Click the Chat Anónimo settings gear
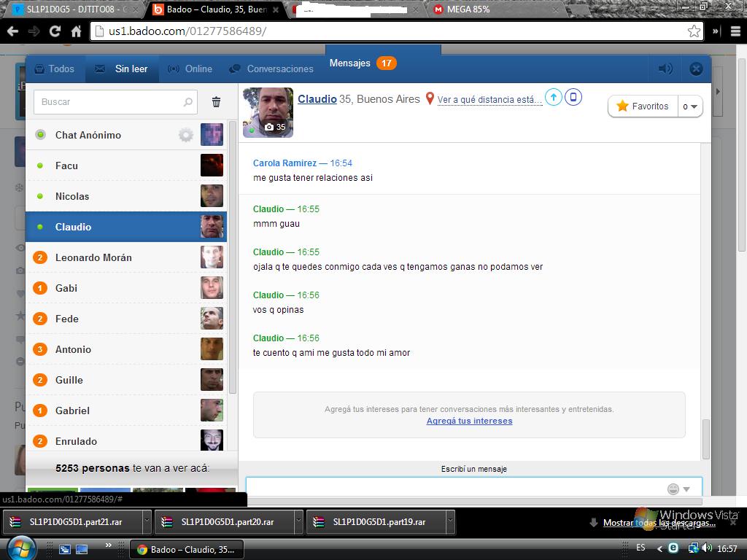747x560 pixels. pyautogui.click(x=186, y=135)
